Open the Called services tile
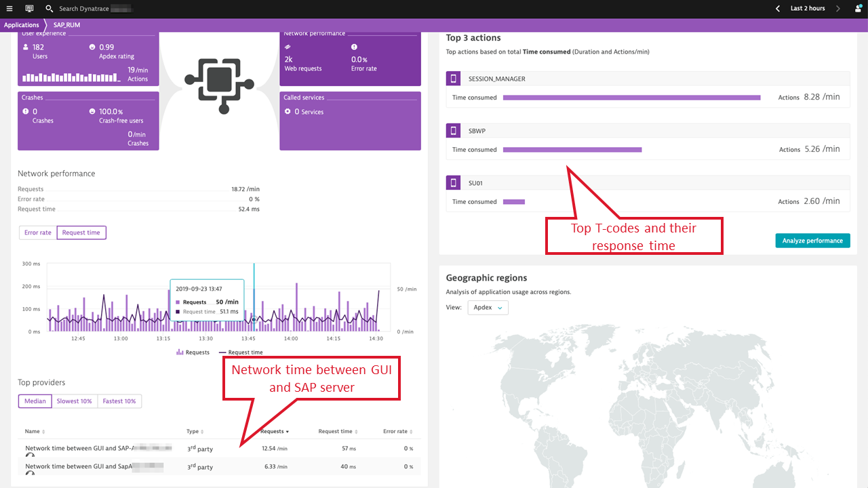Image resolution: width=868 pixels, height=488 pixels. coord(350,121)
